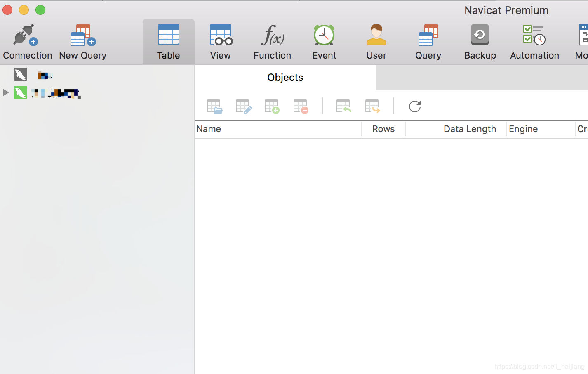
Task: Select the green active connection icon
Action: click(21, 92)
